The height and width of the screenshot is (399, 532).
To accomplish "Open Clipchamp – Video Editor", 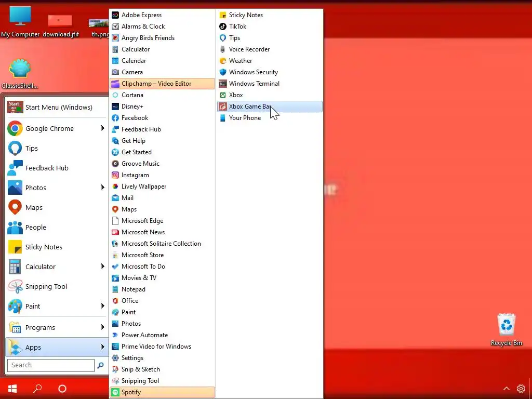I will click(x=162, y=84).
